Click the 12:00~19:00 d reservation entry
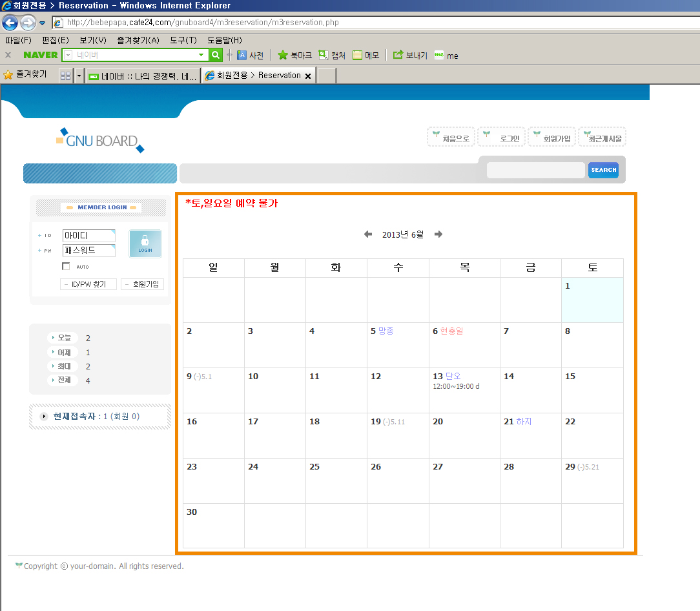This screenshot has width=700, height=611. 456,386
